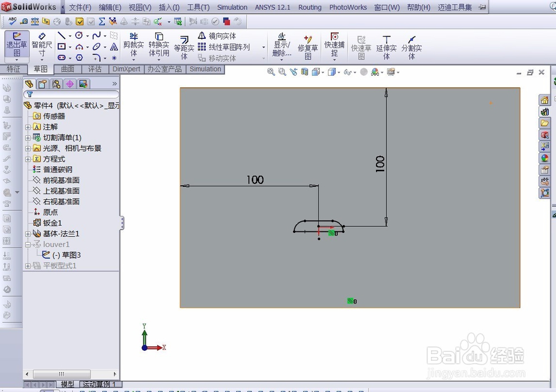Open the 文件(F) menu

[80, 7]
